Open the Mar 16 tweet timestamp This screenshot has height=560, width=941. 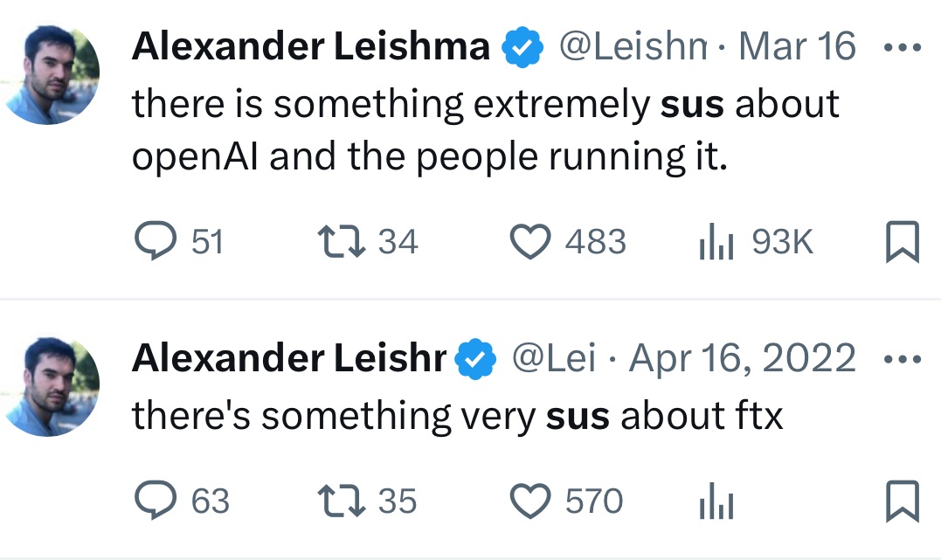click(797, 47)
